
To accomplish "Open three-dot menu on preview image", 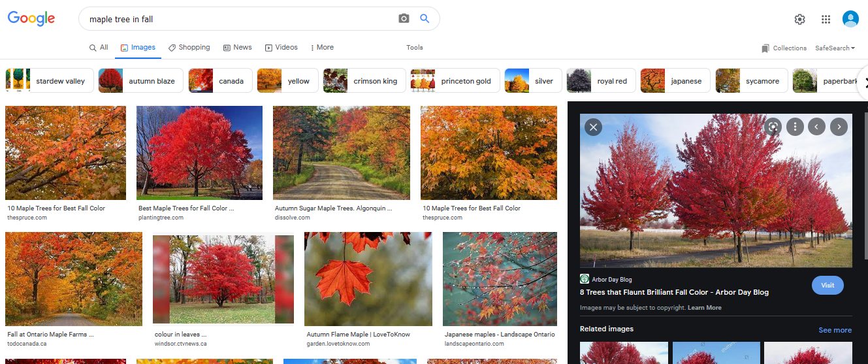I will 795,127.
